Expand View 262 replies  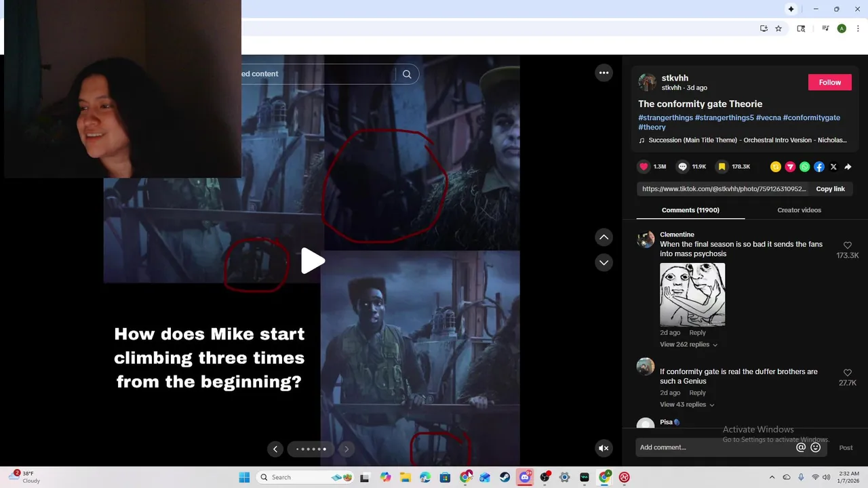pyautogui.click(x=688, y=344)
